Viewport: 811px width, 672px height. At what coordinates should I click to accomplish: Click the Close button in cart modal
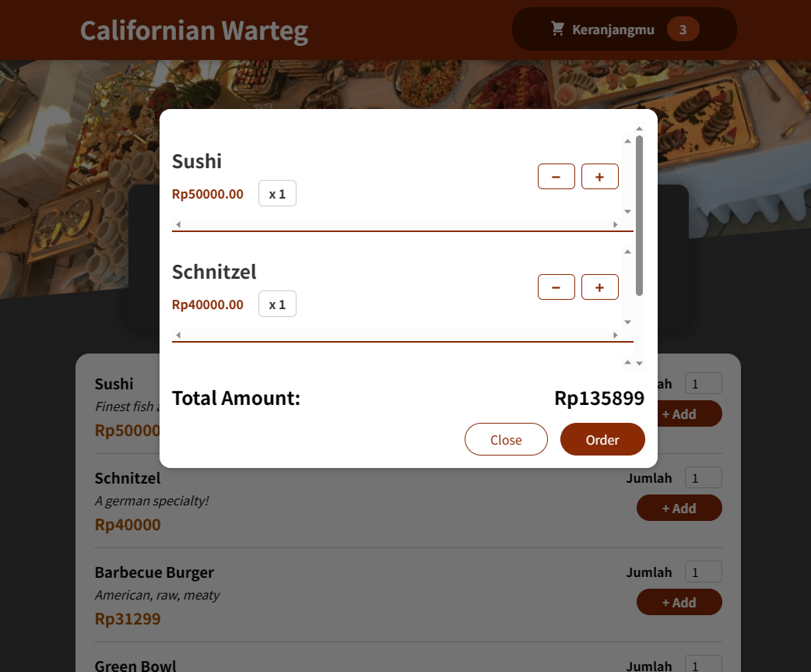click(x=506, y=439)
